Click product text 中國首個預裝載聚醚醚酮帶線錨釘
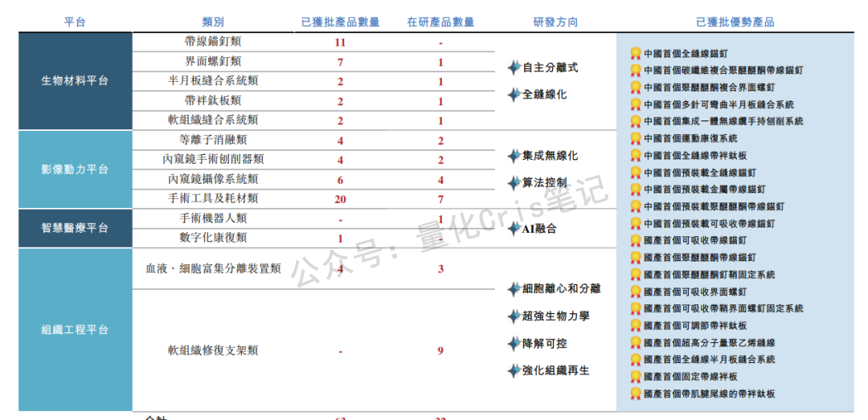Image resolution: width=868 pixels, height=420 pixels. [x=714, y=206]
